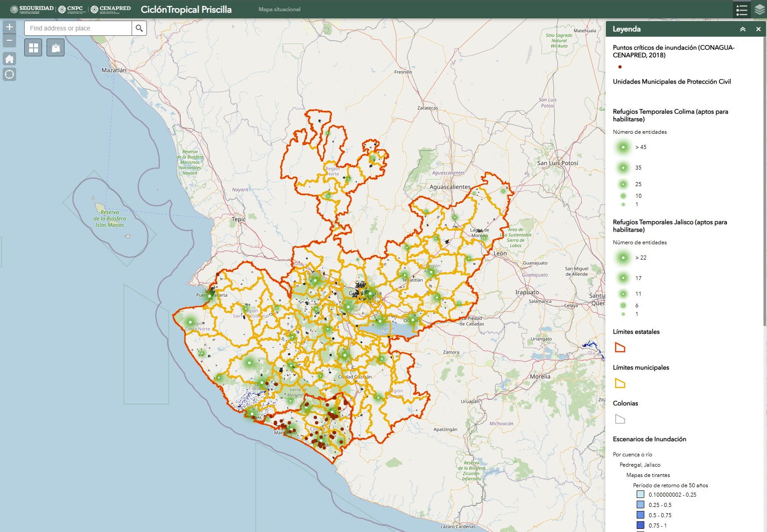This screenshot has width=767, height=532.
Task: Focus the Find address or place field
Action: (78, 28)
